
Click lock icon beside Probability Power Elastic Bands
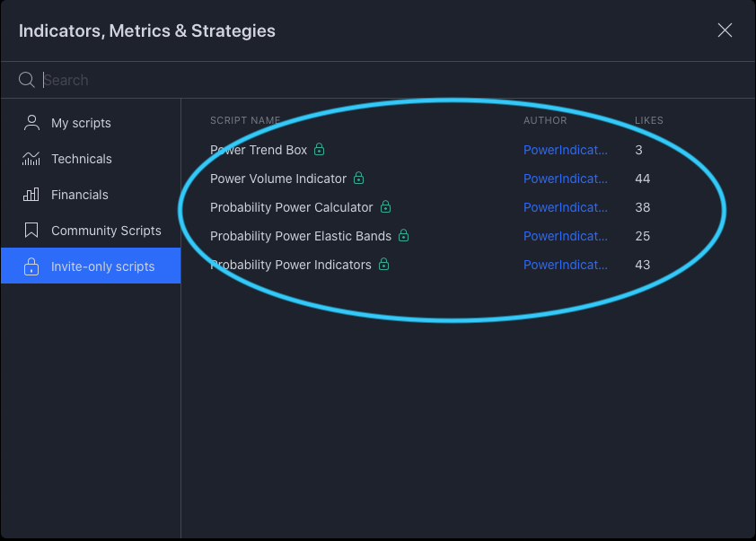point(403,236)
